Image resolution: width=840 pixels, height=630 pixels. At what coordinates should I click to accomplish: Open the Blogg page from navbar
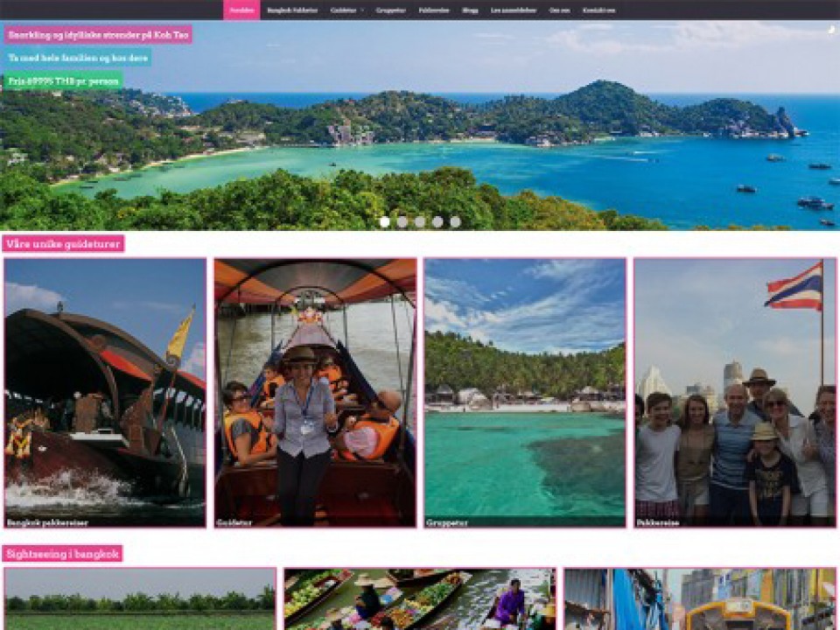coord(470,10)
